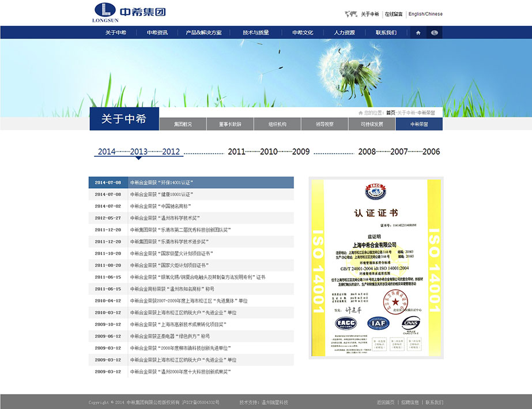Click the home icon in navigation bar

tap(418, 33)
